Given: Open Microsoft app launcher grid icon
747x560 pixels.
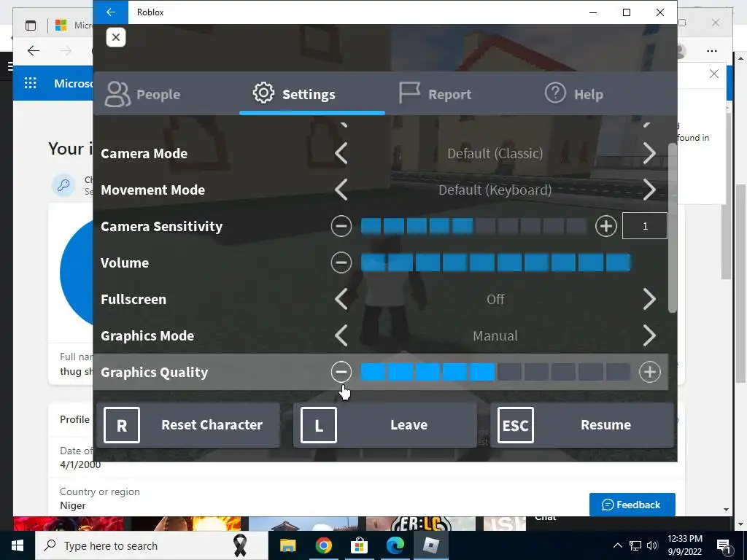Looking at the screenshot, I should pyautogui.click(x=31, y=83).
